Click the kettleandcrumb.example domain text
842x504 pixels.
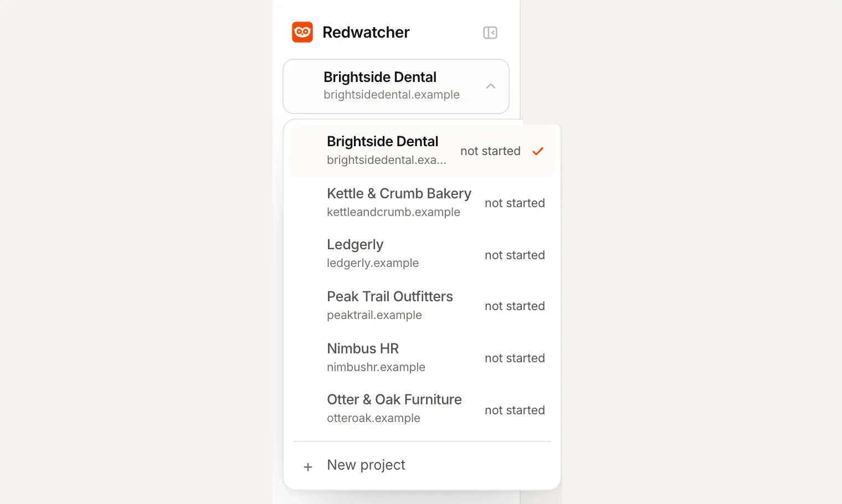[x=393, y=212]
